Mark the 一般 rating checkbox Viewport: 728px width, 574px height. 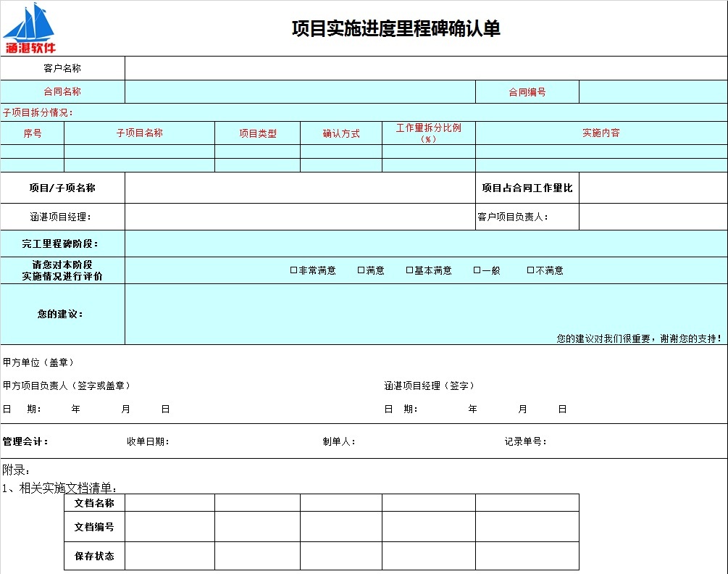click(x=477, y=270)
